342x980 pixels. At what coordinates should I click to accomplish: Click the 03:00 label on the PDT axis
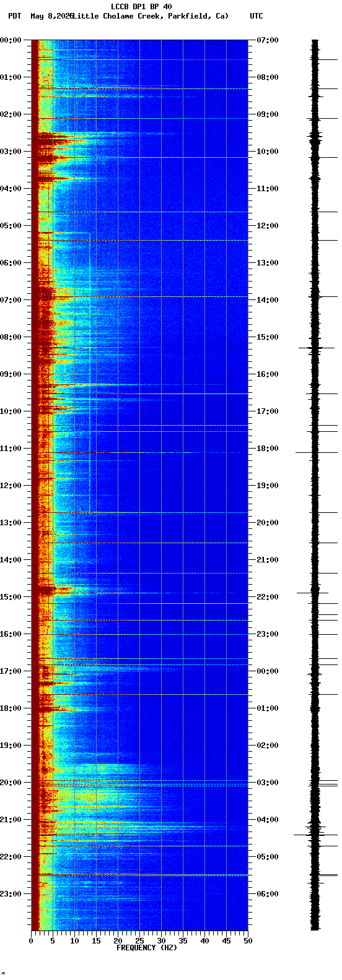[11, 152]
